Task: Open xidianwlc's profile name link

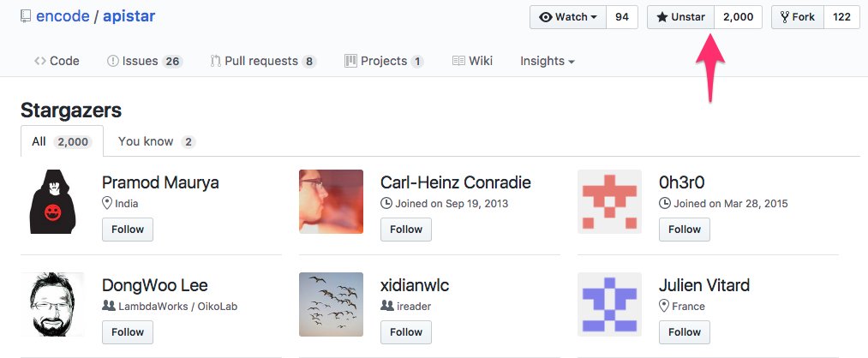Action: 415,285
